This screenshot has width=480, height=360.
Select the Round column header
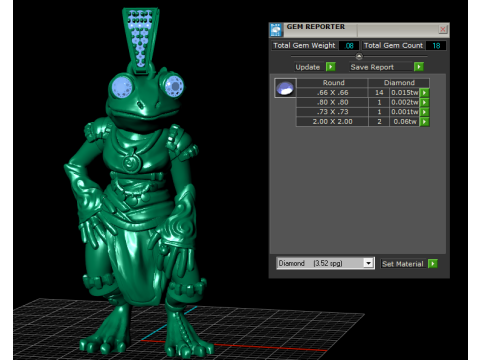tap(333, 83)
